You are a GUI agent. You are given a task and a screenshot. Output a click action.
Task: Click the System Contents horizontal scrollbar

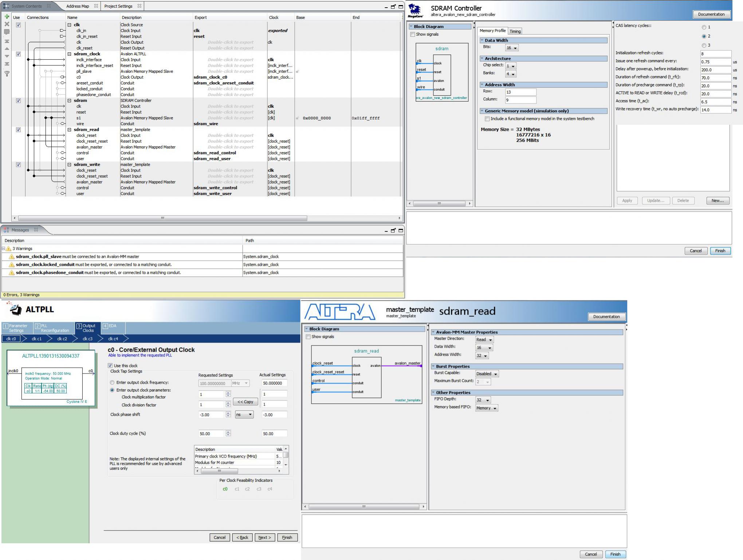162,218
